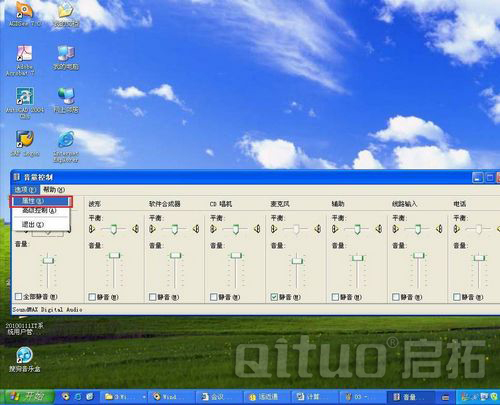Image resolution: width=500 pixels, height=405 pixels.
Task: Click the master 音量 vertical slider handle
Action: [x=48, y=260]
